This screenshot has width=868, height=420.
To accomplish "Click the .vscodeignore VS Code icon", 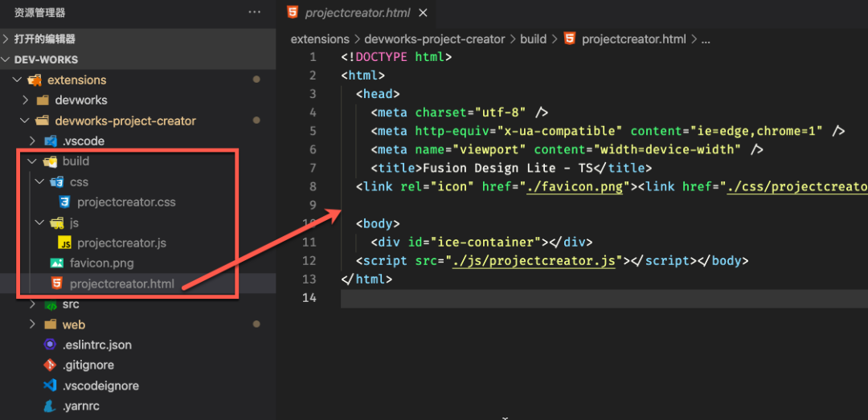I will [x=50, y=385].
